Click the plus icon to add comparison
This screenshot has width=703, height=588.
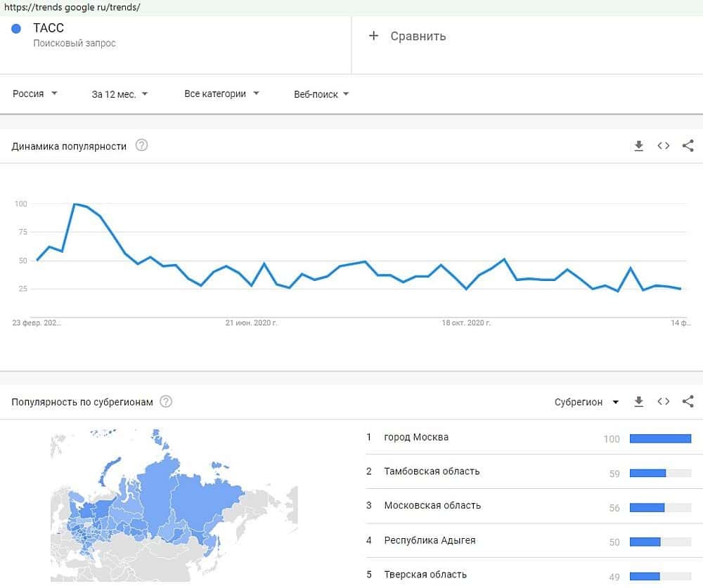373,36
